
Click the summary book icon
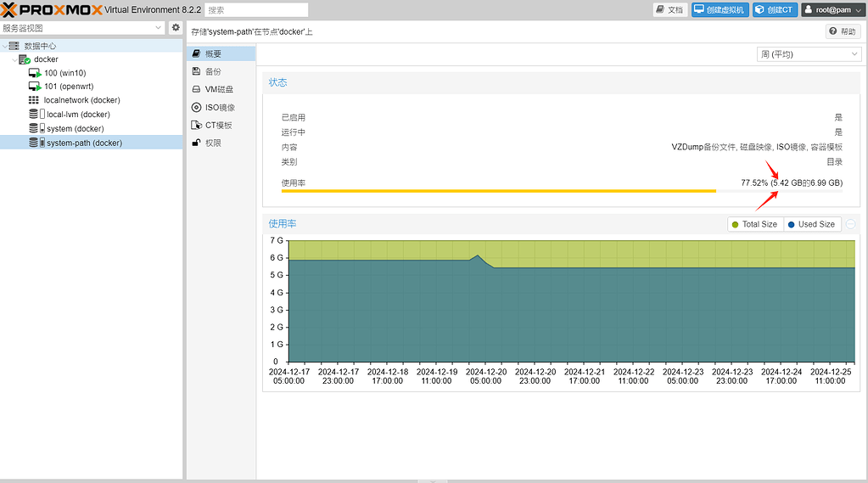(x=196, y=53)
